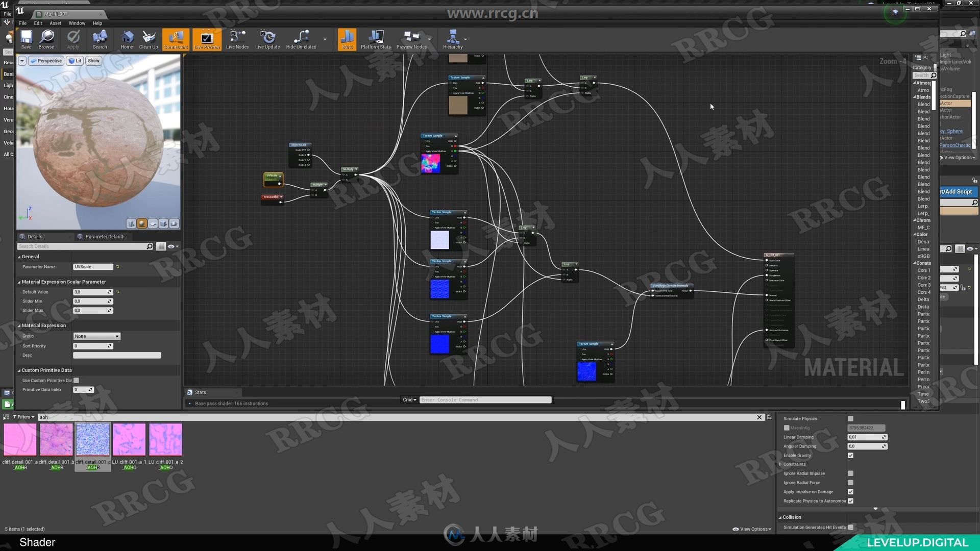Open the Window menu item
The height and width of the screenshot is (551, 980).
tap(76, 23)
